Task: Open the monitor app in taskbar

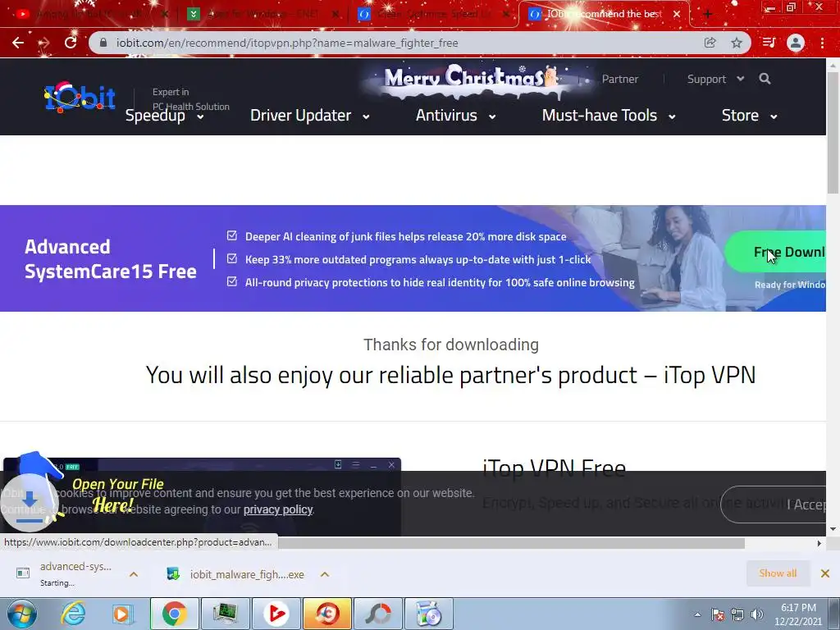Action: 225,614
